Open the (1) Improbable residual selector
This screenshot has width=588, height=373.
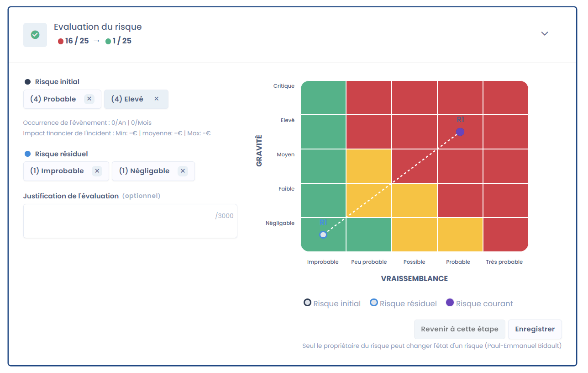66,171
